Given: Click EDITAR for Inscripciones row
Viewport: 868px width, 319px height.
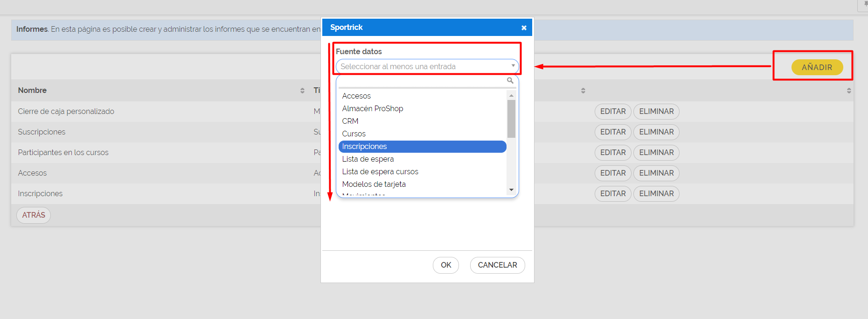Looking at the screenshot, I should click(x=613, y=194).
